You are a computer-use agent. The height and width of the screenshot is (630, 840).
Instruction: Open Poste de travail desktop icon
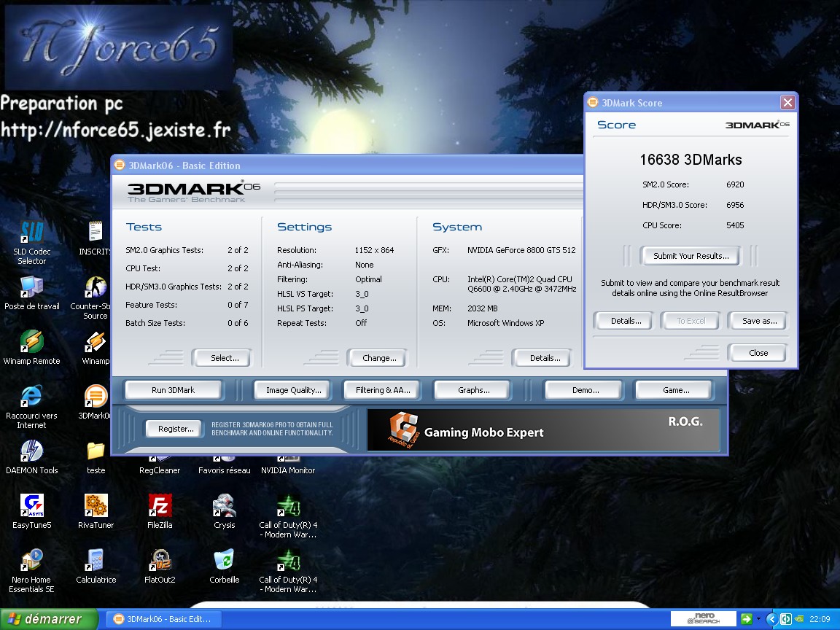(31, 287)
